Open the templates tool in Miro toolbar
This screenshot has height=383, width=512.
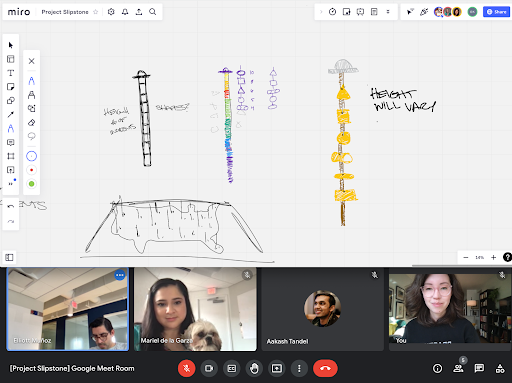[11, 59]
